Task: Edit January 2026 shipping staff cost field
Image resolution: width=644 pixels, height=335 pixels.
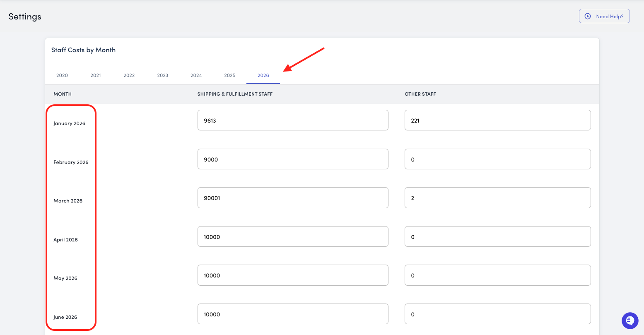Action: click(293, 121)
